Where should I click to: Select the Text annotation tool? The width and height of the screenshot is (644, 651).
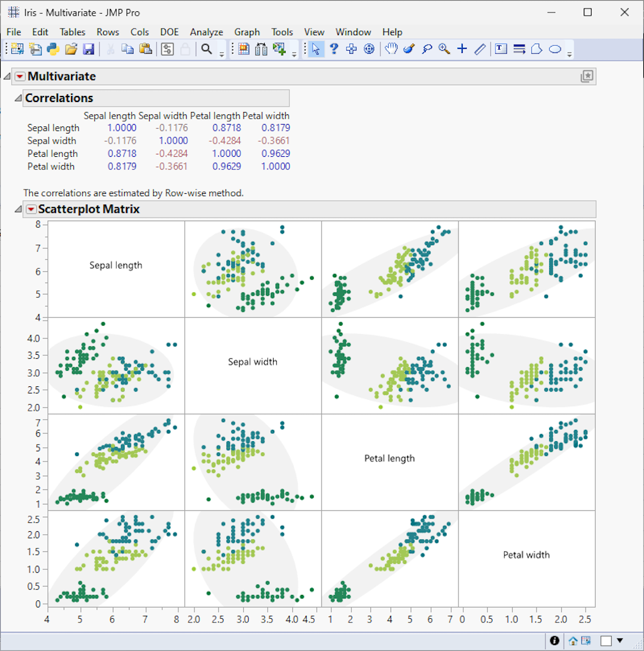[500, 49]
